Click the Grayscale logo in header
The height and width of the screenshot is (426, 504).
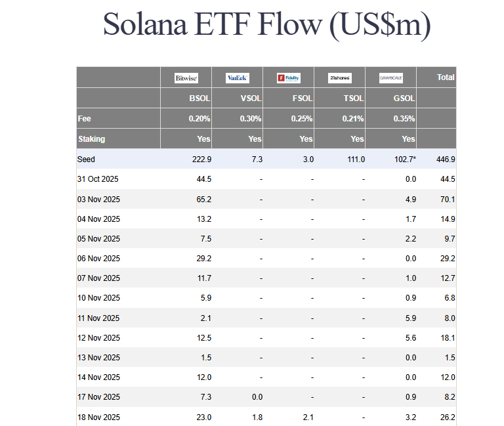pyautogui.click(x=391, y=78)
